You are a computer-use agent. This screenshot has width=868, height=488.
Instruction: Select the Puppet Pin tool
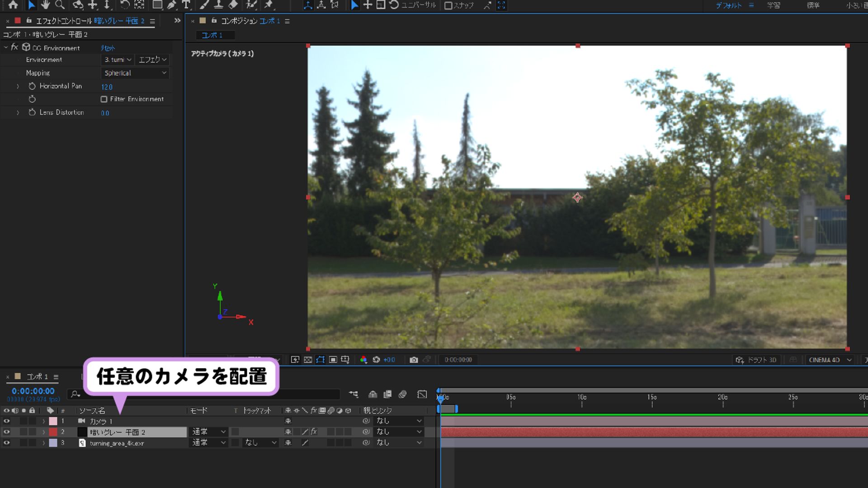pos(269,5)
